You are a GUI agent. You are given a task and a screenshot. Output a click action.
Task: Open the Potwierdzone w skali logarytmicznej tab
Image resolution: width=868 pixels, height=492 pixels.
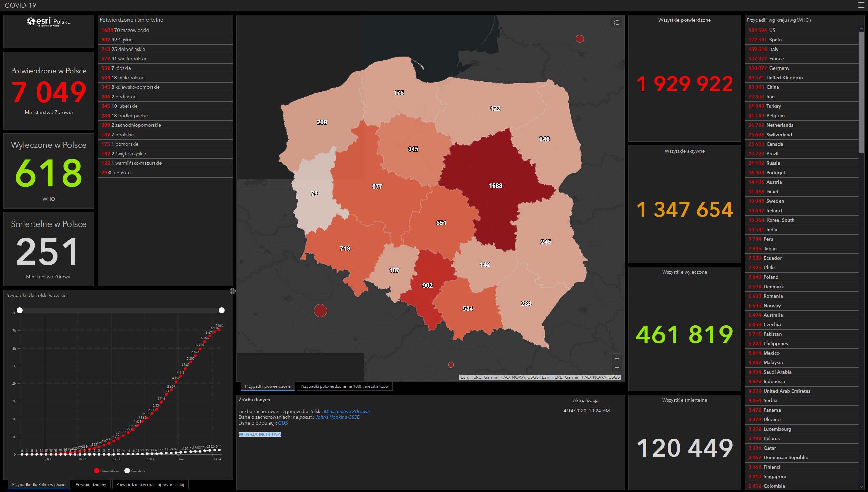click(x=150, y=485)
